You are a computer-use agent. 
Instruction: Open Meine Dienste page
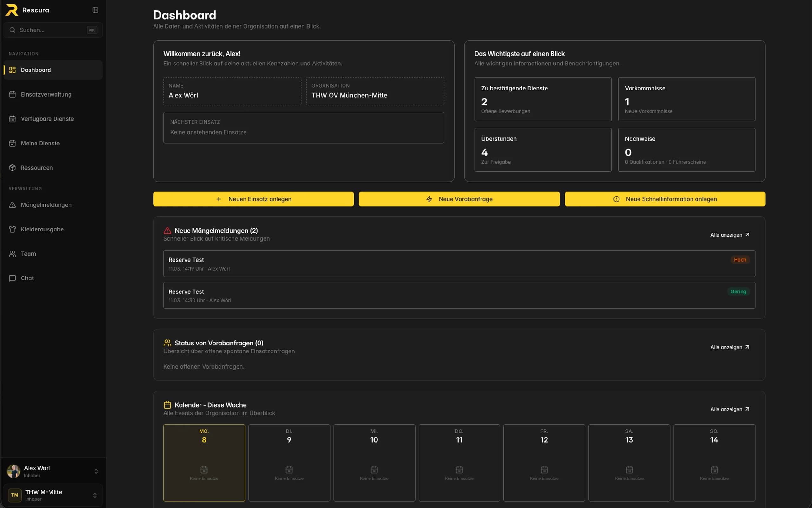pos(53,143)
